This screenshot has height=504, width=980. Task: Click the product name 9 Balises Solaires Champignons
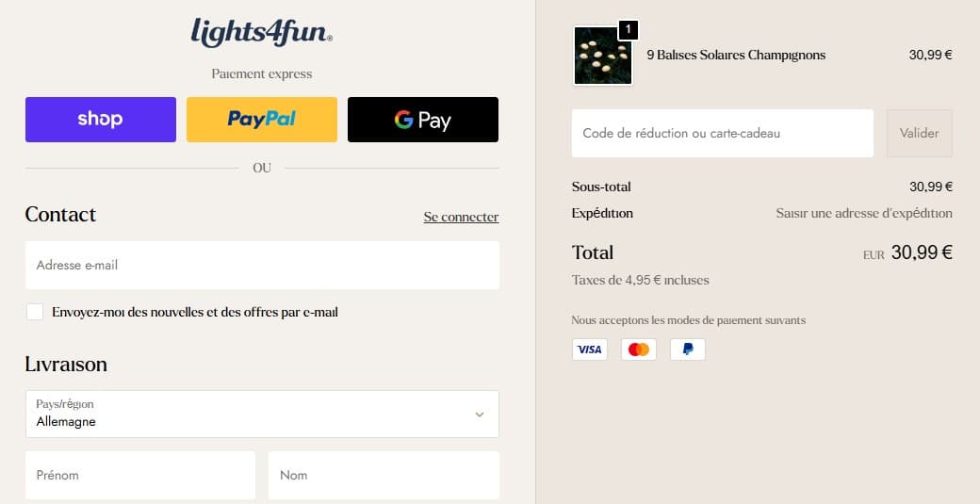click(x=736, y=55)
